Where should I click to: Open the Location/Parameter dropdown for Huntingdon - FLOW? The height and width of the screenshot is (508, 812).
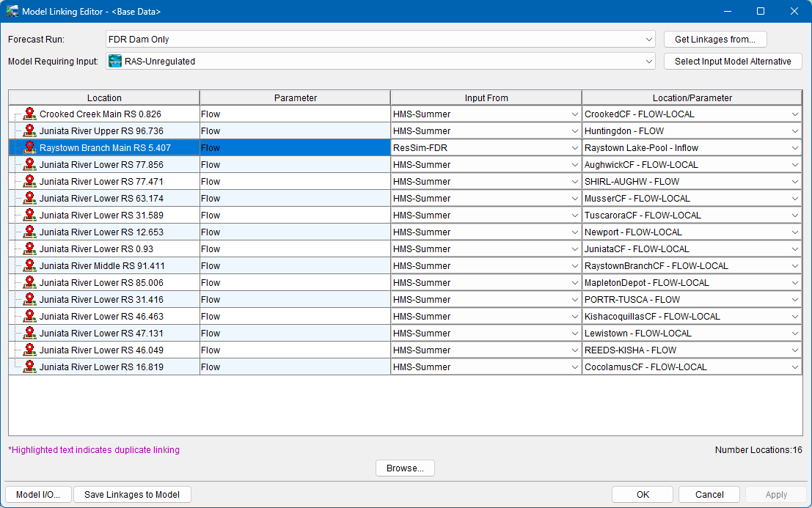796,130
